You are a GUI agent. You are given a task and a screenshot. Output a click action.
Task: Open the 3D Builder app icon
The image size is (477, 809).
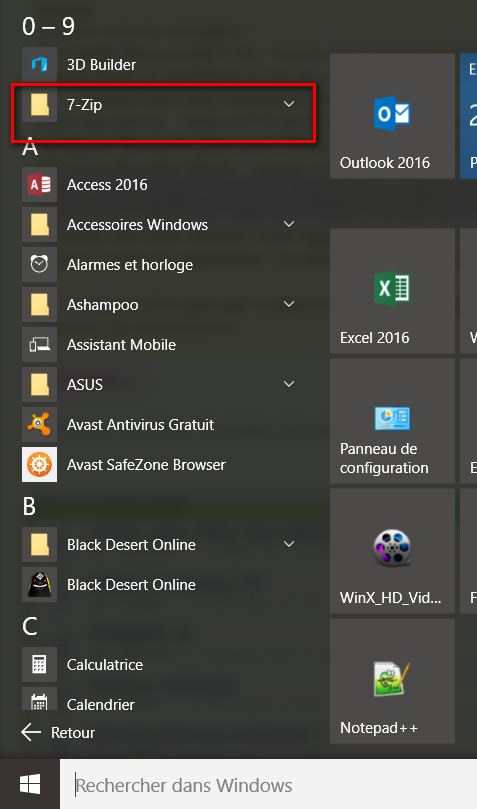(39, 64)
